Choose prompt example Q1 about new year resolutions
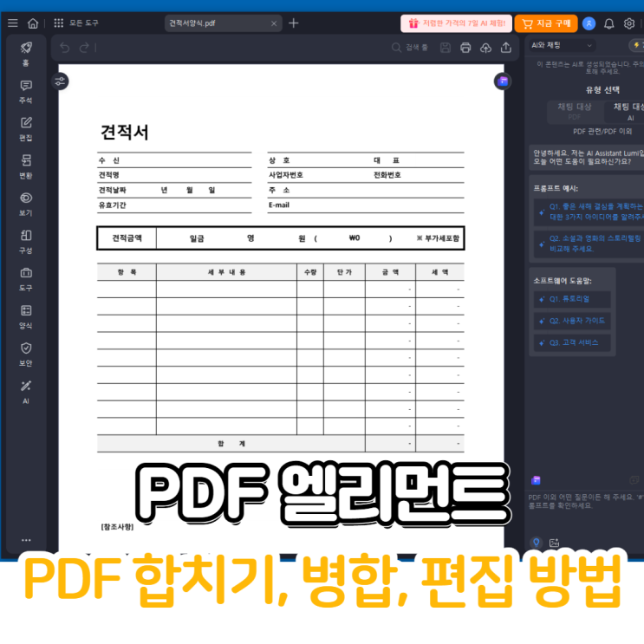Screen dimensions: 644x644 (x=589, y=211)
